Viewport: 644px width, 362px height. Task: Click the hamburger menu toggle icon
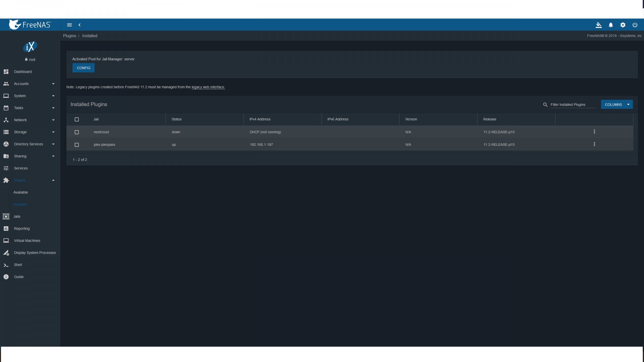pos(69,25)
